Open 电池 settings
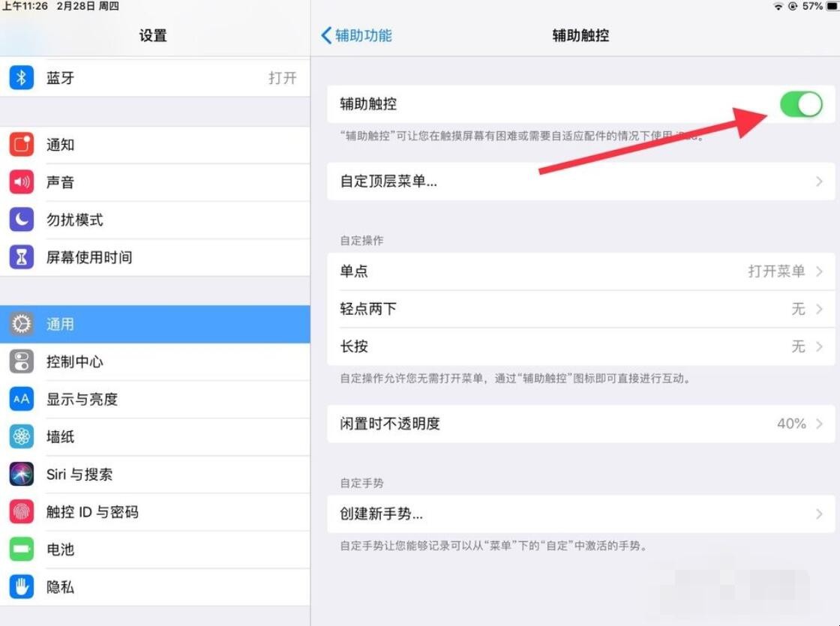 tap(154, 550)
